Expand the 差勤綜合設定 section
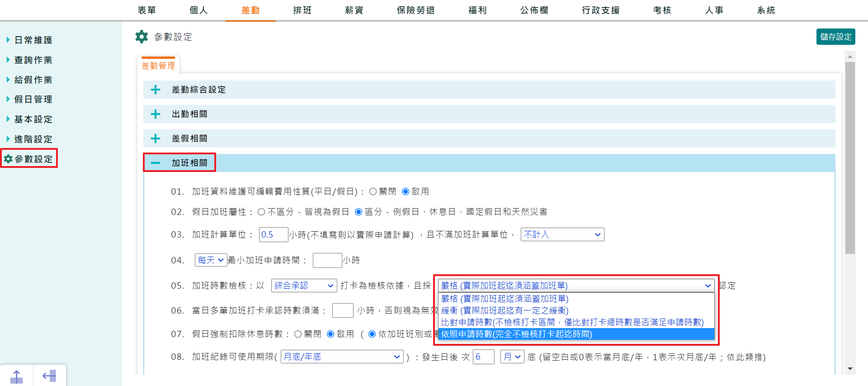Viewport: 868px width, 386px height. point(489,90)
